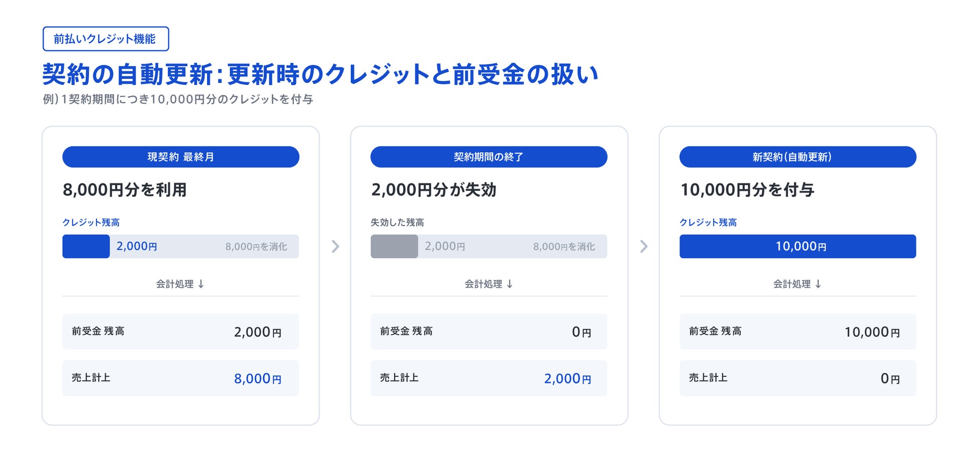This screenshot has height=474, width=980.
Task: Click the gray expired balance bar segment
Action: (x=394, y=246)
